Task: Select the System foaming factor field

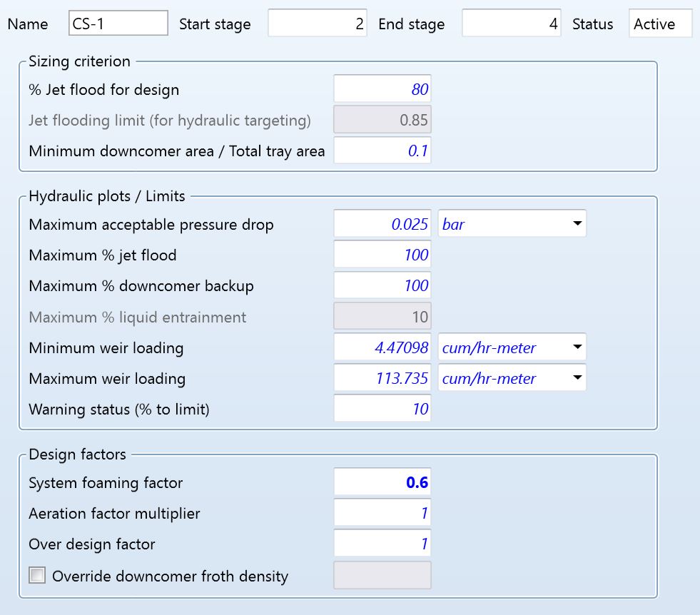Action: tap(382, 483)
